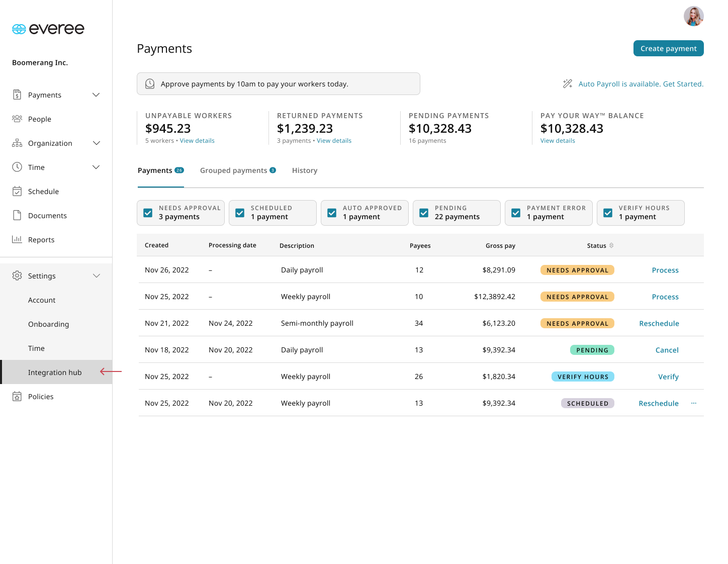Image resolution: width=728 pixels, height=564 pixels.
Task: Click the Reports bar chart icon
Action: tap(17, 240)
